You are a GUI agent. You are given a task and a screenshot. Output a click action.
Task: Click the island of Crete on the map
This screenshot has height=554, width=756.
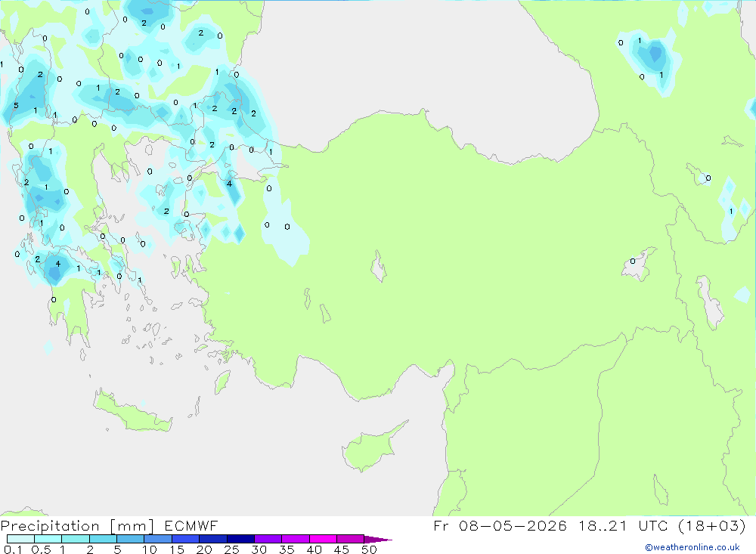[132, 411]
